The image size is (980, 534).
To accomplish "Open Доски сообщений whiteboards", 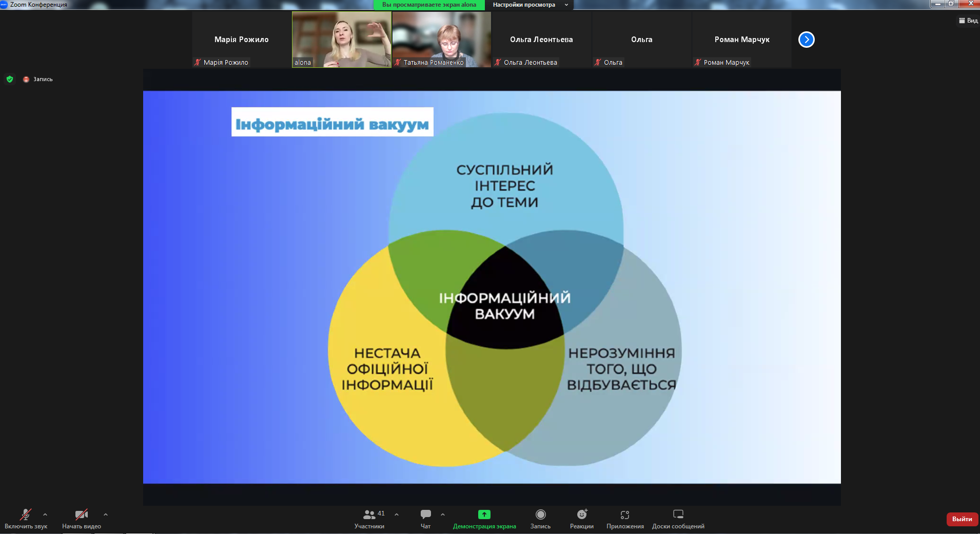I will tap(678, 514).
